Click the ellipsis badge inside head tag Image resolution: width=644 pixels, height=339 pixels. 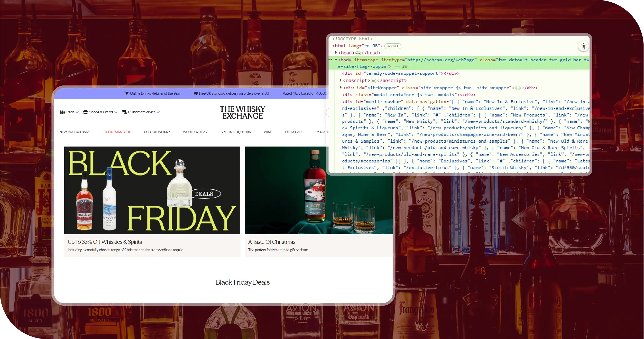point(358,53)
